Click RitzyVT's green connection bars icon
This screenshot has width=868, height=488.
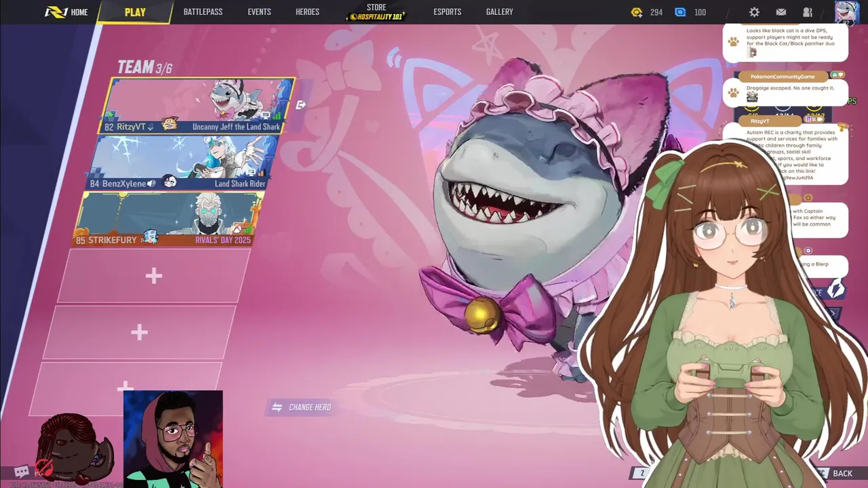pyautogui.click(x=277, y=117)
